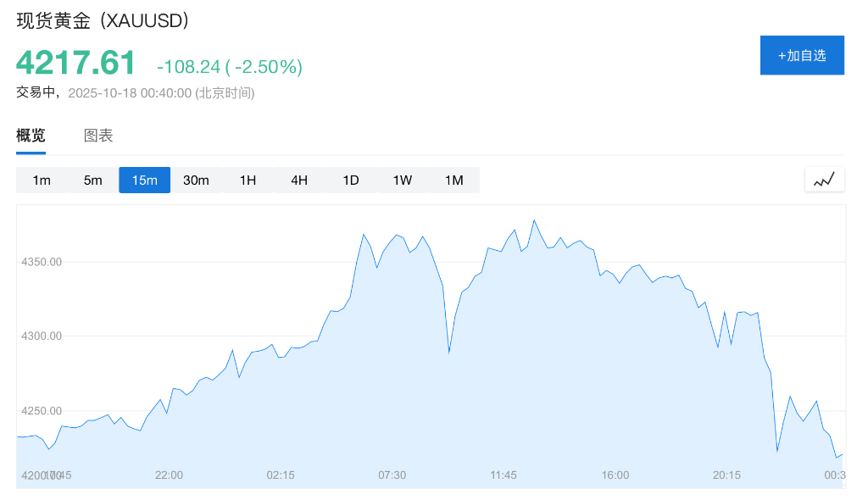Screen dimensions: 868x500
Task: Switch chart to 30m interval
Action: pyautogui.click(x=196, y=180)
